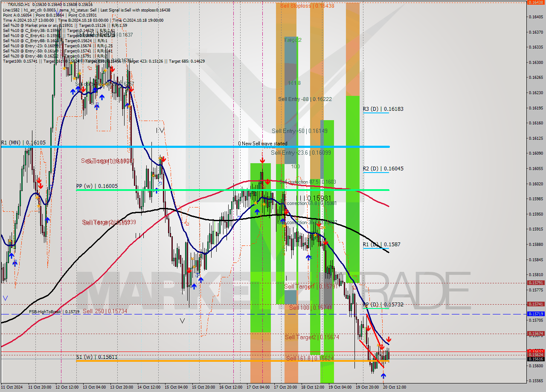Click the '17 Oct 04:00' time axis label
The height and width of the screenshot is (392, 546).
(x=258, y=387)
